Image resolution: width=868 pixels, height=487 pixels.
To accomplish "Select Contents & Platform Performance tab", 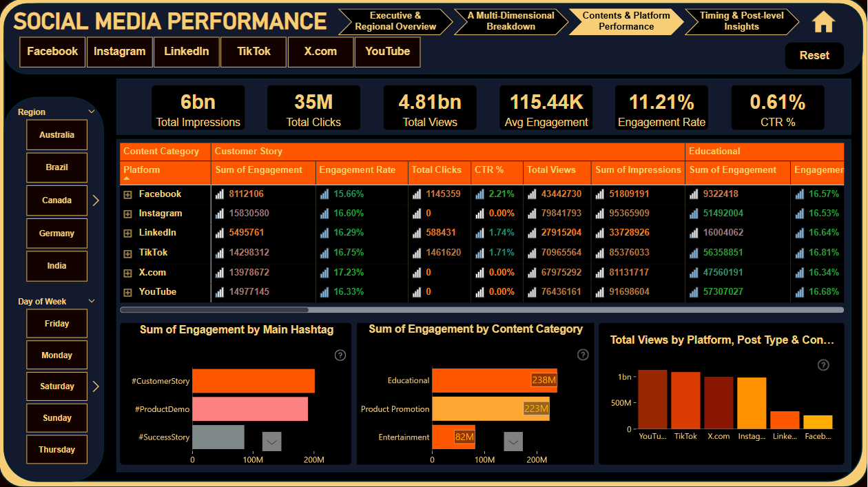I will point(626,21).
